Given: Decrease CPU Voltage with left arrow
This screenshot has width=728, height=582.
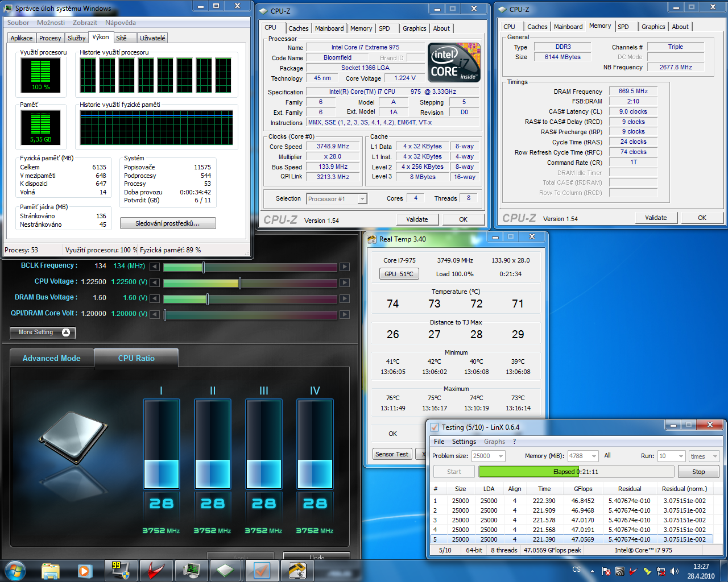Looking at the screenshot, I should pyautogui.click(x=155, y=282).
